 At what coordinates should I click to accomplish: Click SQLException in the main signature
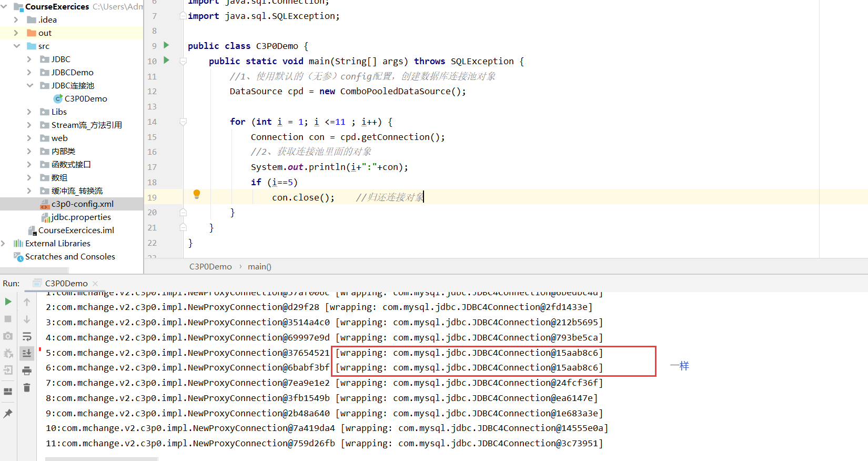pos(482,61)
